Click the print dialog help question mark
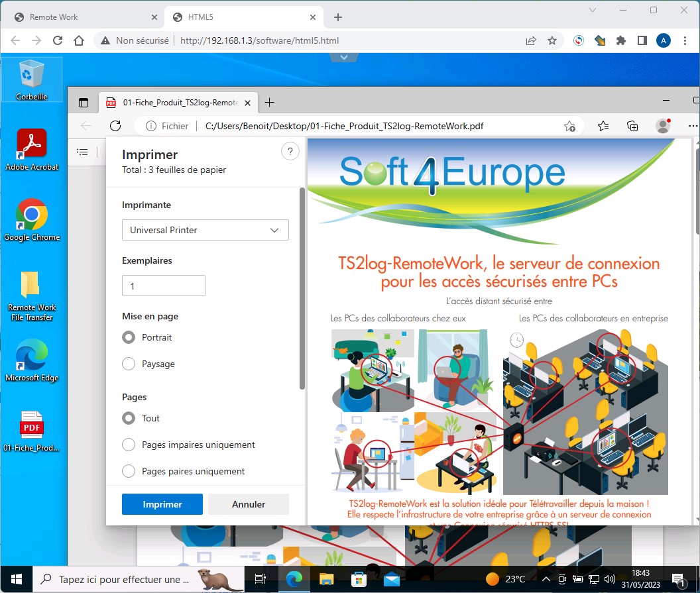 (x=290, y=152)
